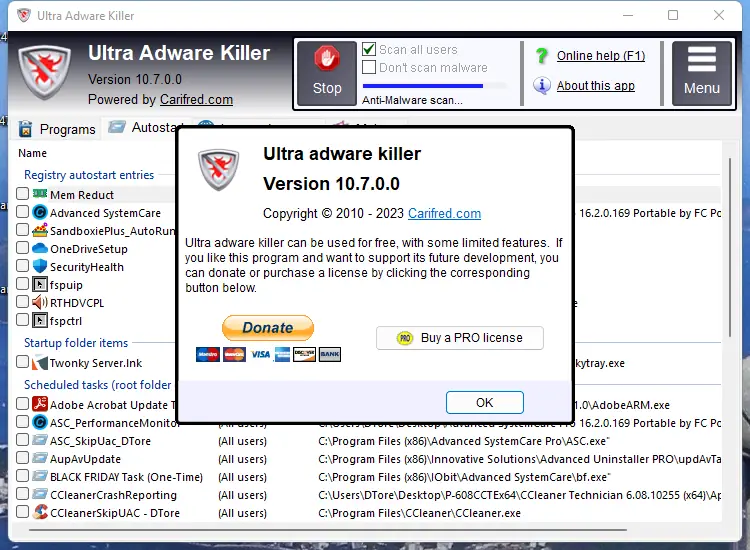Visit Carifred.com link in header
750x550 pixels.
pos(196,99)
